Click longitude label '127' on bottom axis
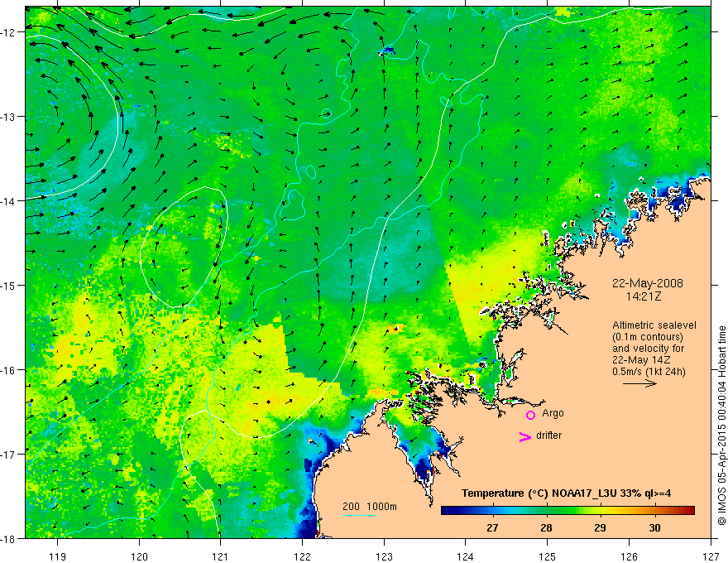This screenshot has width=728, height=563. click(711, 556)
